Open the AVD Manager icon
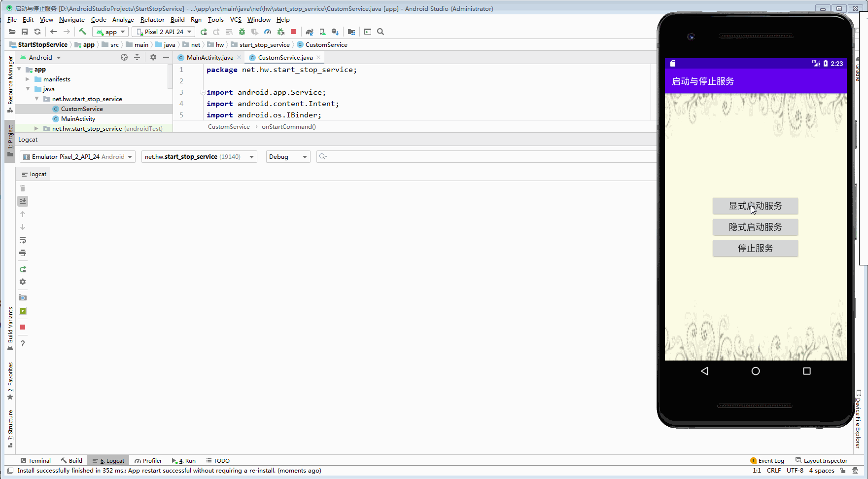This screenshot has height=479, width=868. [322, 32]
